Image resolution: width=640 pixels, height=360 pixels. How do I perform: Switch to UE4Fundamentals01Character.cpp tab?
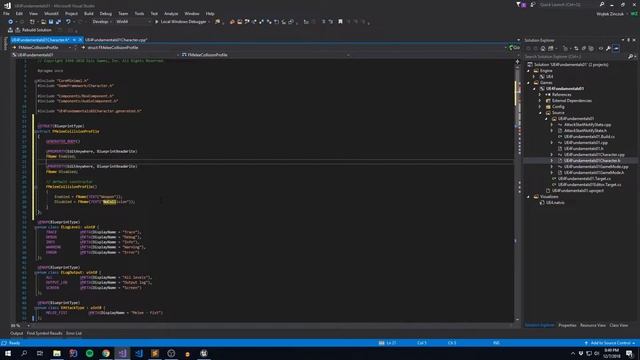click(116, 40)
